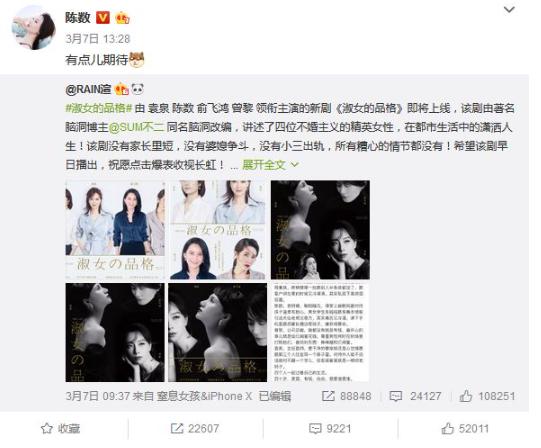The height and width of the screenshot is (448, 541).
Task: Like this post showing 52011
Action: 465,429
